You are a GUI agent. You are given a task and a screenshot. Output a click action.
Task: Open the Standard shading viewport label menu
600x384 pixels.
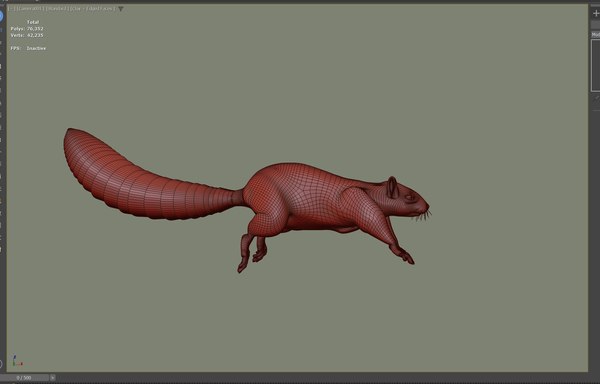point(57,8)
